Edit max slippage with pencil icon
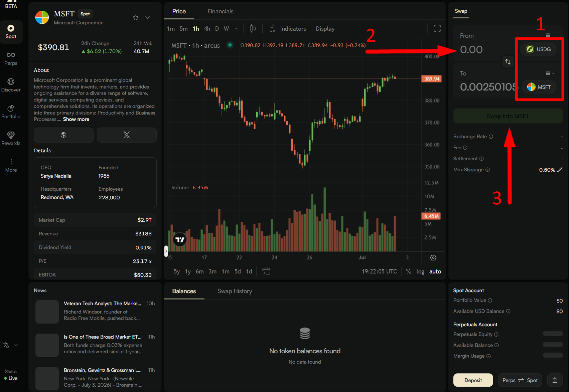 [x=560, y=170]
